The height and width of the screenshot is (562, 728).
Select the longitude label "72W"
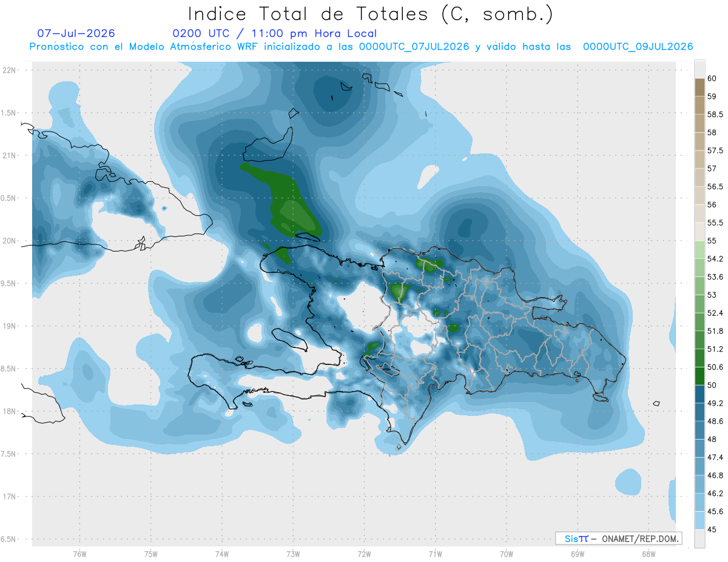click(x=364, y=554)
